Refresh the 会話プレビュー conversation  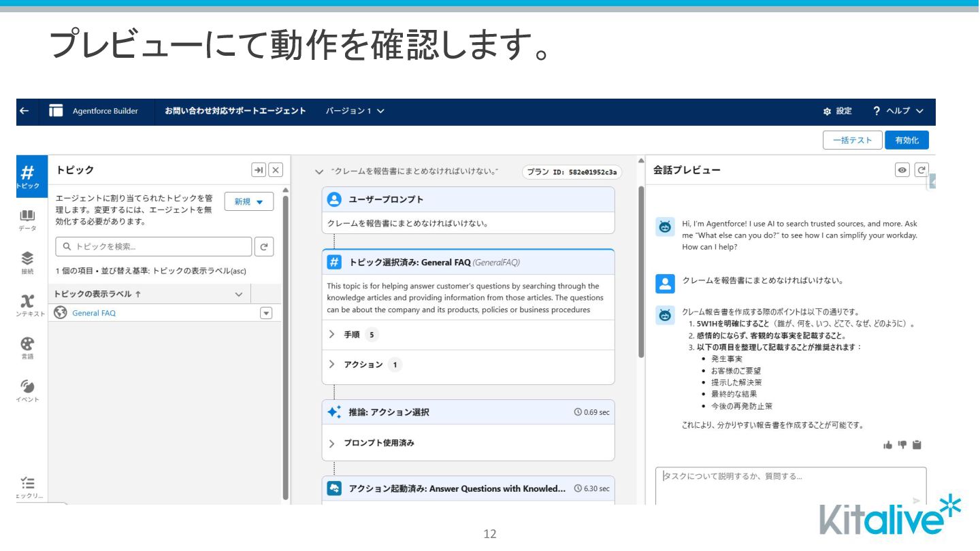(x=921, y=170)
